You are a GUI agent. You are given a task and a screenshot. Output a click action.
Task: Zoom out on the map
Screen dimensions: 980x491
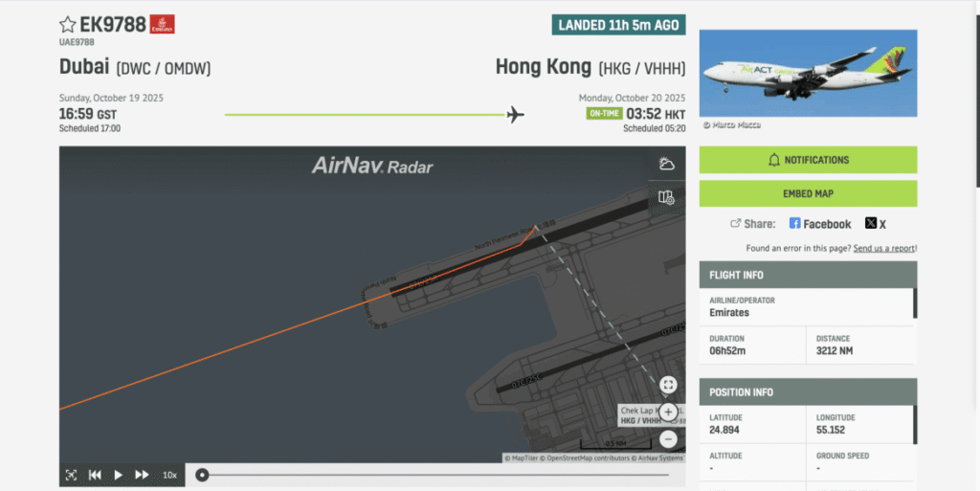coord(668,439)
